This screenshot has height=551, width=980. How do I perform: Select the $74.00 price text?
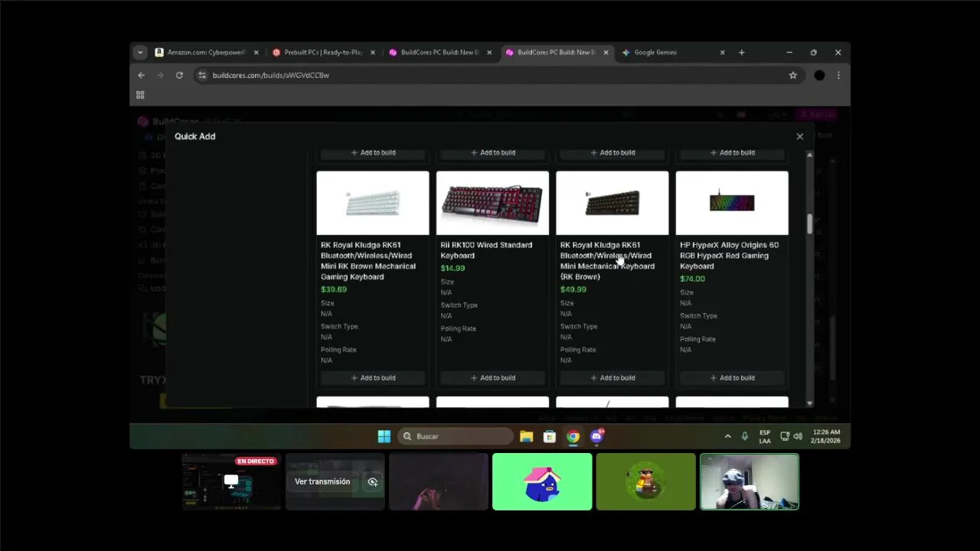(692, 279)
